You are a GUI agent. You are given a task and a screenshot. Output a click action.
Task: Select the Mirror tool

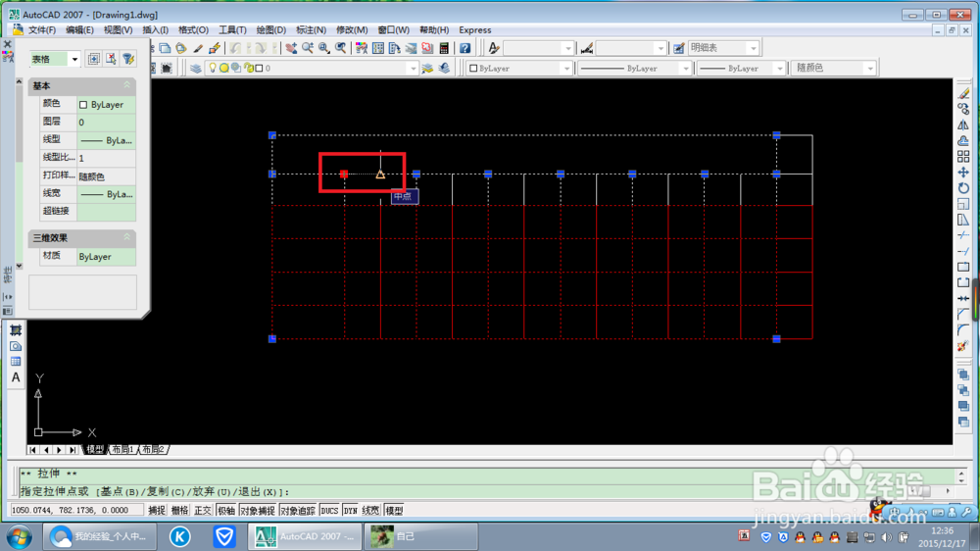pyautogui.click(x=963, y=125)
